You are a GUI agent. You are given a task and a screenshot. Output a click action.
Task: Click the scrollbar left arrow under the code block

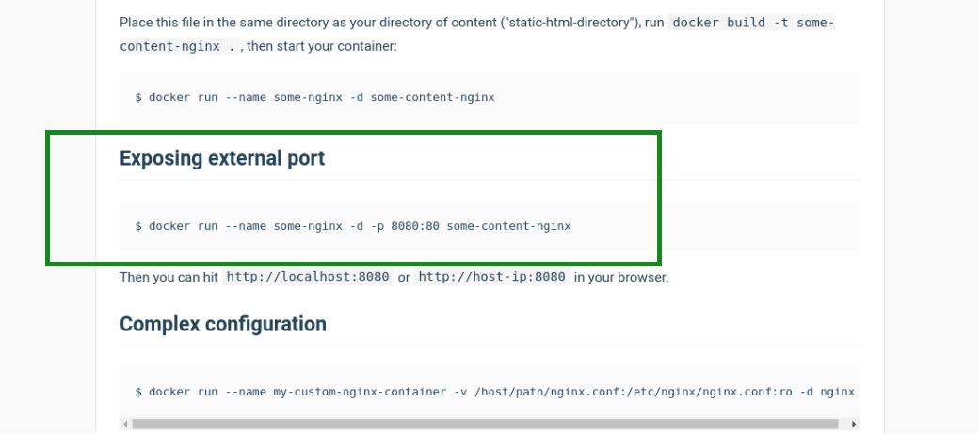(125, 425)
